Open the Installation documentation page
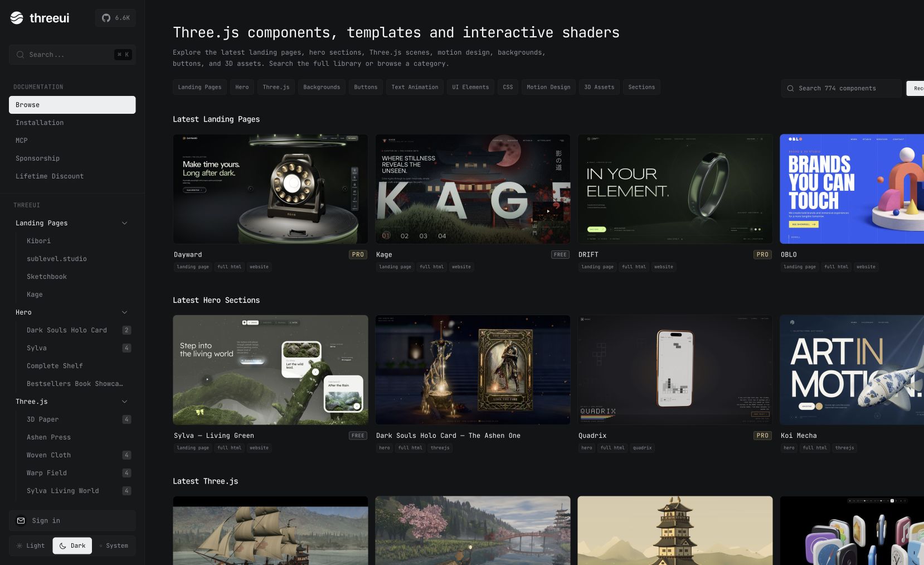Viewport: 924px width, 565px height. 72,123
